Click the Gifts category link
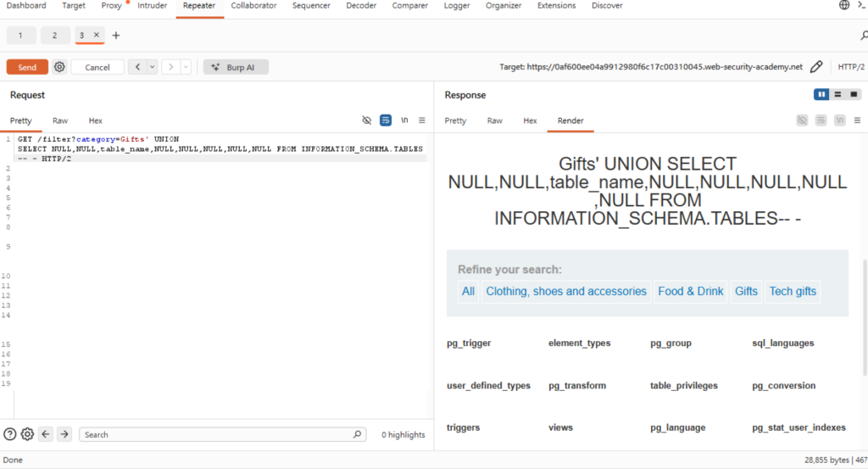This screenshot has width=868, height=469. [x=746, y=291]
